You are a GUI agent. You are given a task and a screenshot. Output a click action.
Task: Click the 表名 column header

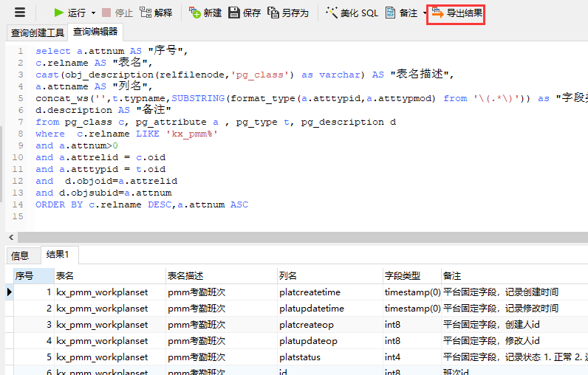point(110,276)
